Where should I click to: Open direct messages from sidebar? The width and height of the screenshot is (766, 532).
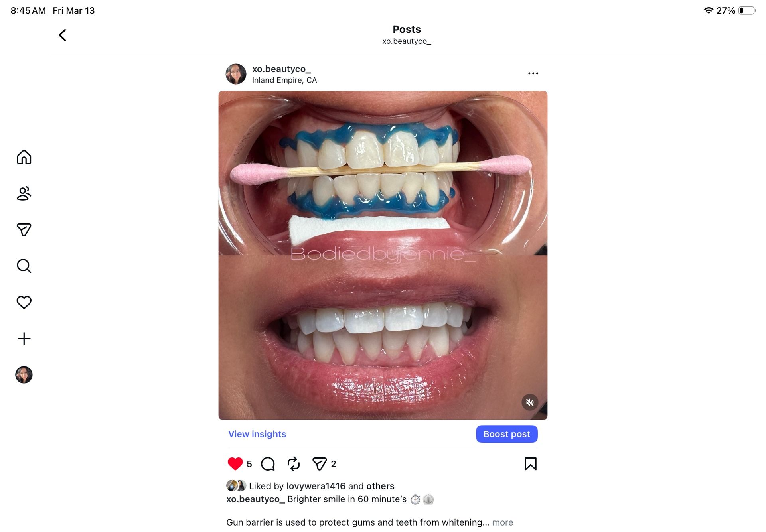24,230
